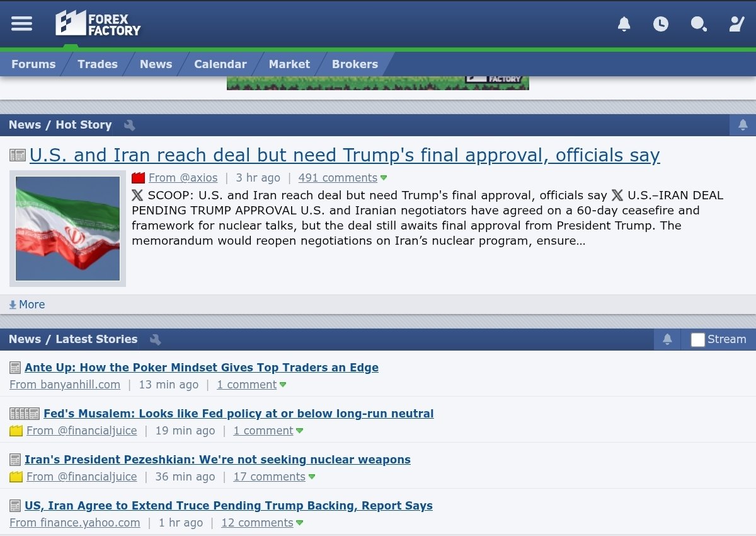Viewport: 756px width, 536px height.
Task: Go to Forums tab
Action: pos(33,64)
